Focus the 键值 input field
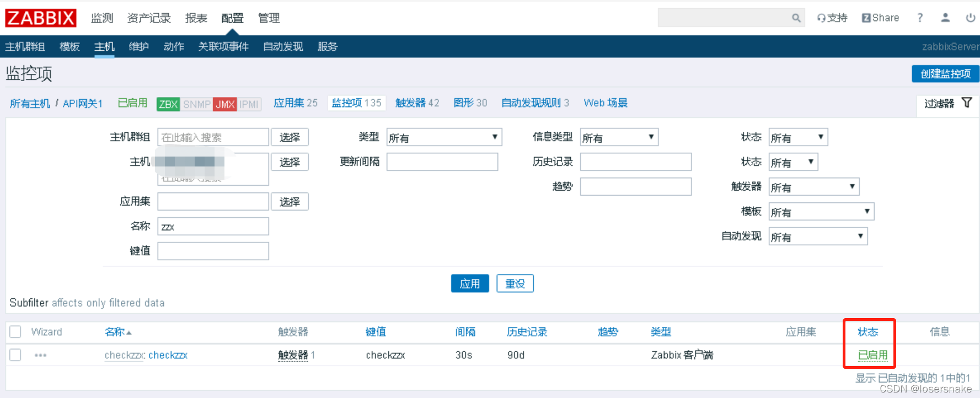Screen dimensions: 980x398 point(213,251)
